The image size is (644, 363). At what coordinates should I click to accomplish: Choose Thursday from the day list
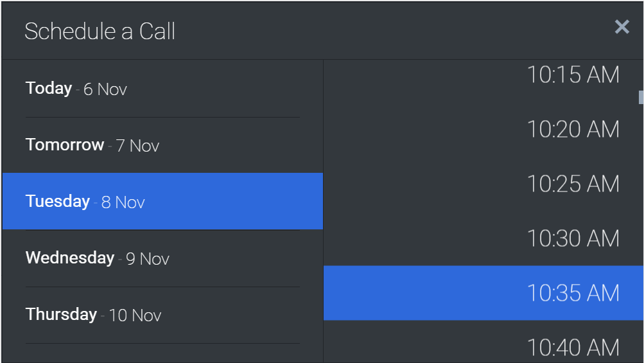[x=61, y=314]
